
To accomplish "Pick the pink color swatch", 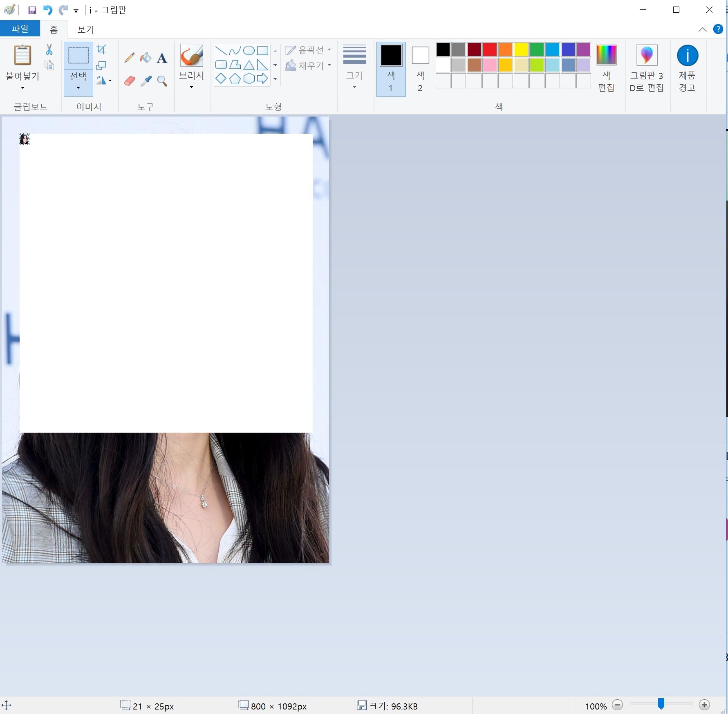I will (x=490, y=65).
